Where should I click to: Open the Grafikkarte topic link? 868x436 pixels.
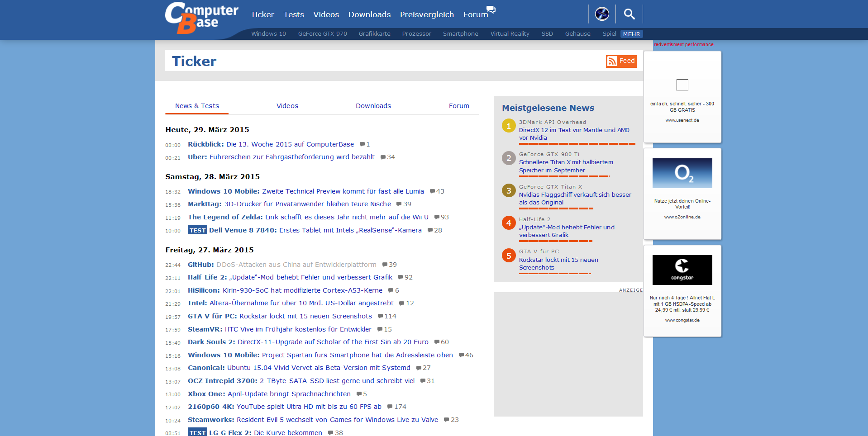point(374,34)
